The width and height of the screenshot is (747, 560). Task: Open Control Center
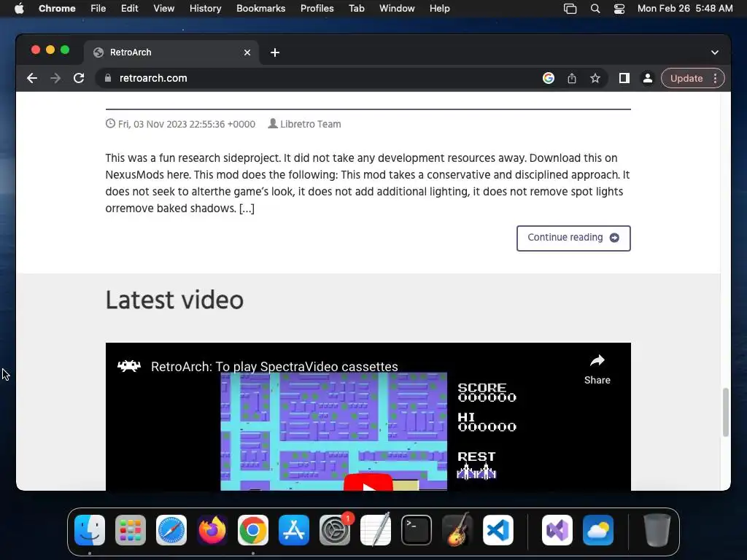(619, 9)
